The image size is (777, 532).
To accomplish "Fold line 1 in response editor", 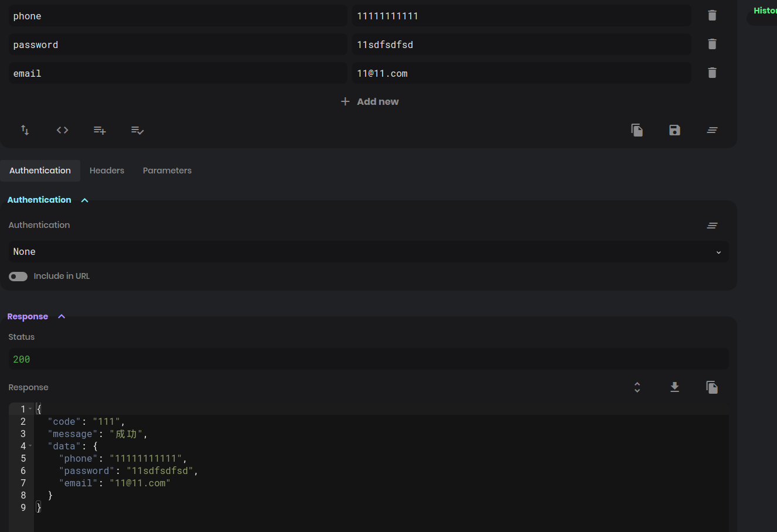I will coord(30,409).
